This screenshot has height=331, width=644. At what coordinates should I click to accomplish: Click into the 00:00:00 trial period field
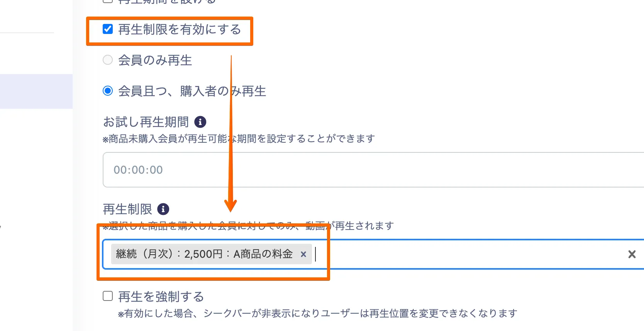pos(347,170)
